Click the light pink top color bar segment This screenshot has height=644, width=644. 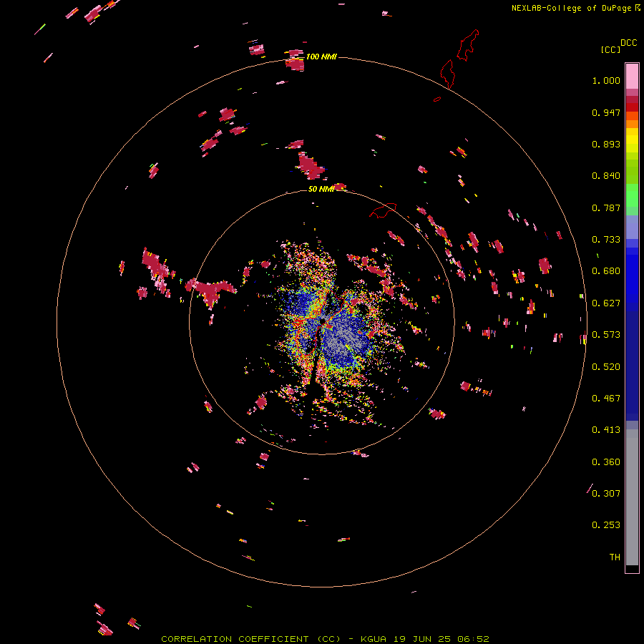(632, 76)
